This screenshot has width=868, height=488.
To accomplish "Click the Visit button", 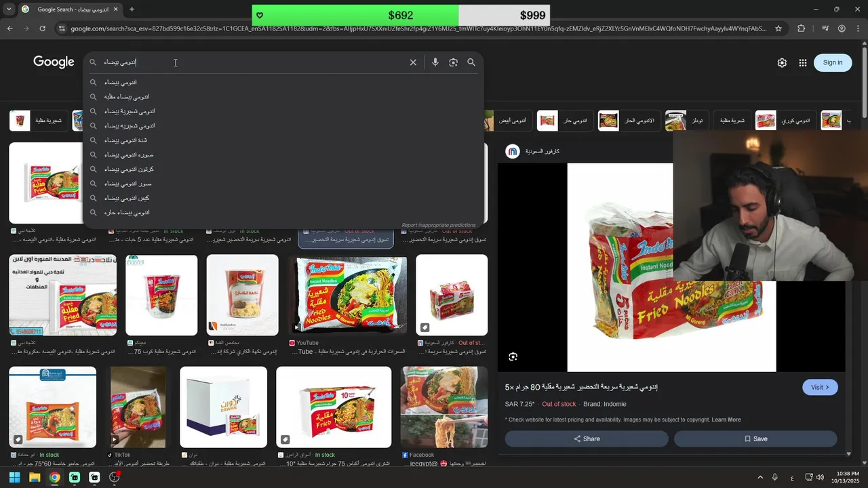I will (820, 387).
